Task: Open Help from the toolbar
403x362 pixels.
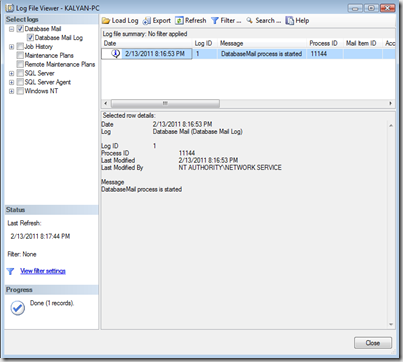Action: [x=297, y=21]
